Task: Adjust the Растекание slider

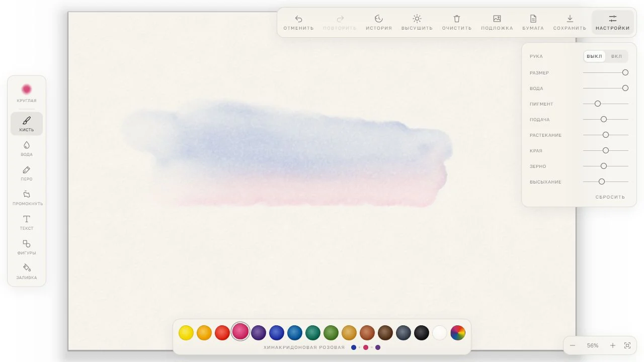Action: pos(606,135)
